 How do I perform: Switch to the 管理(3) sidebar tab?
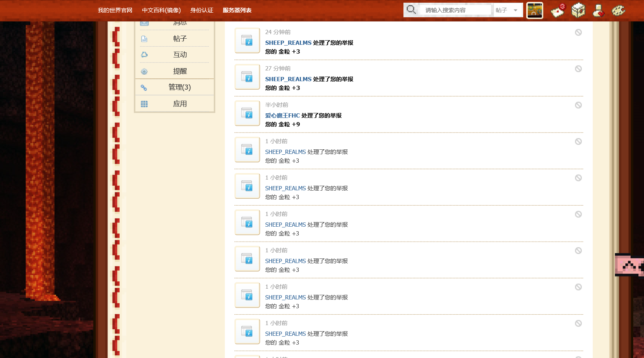[x=174, y=87]
